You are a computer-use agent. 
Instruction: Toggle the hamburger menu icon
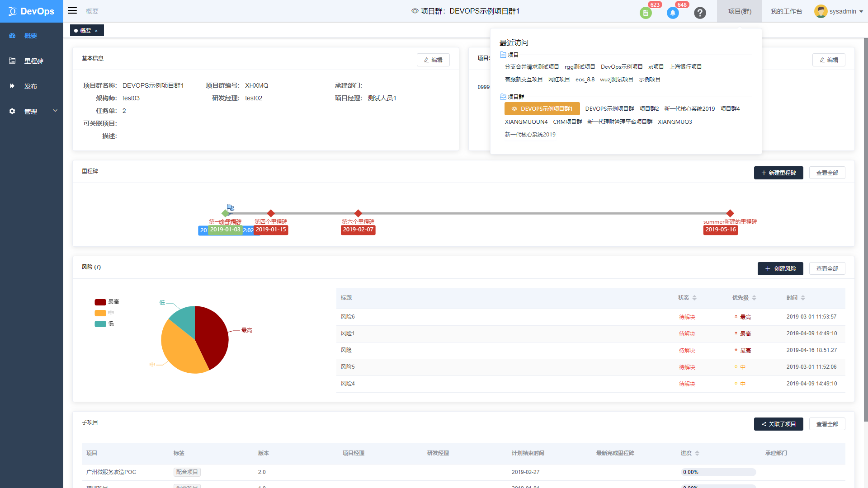pyautogui.click(x=72, y=11)
